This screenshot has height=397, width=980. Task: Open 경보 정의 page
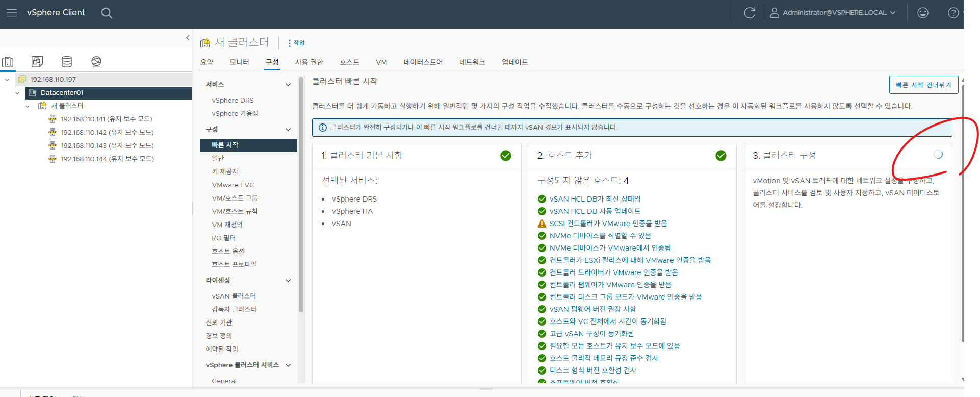[x=219, y=336]
